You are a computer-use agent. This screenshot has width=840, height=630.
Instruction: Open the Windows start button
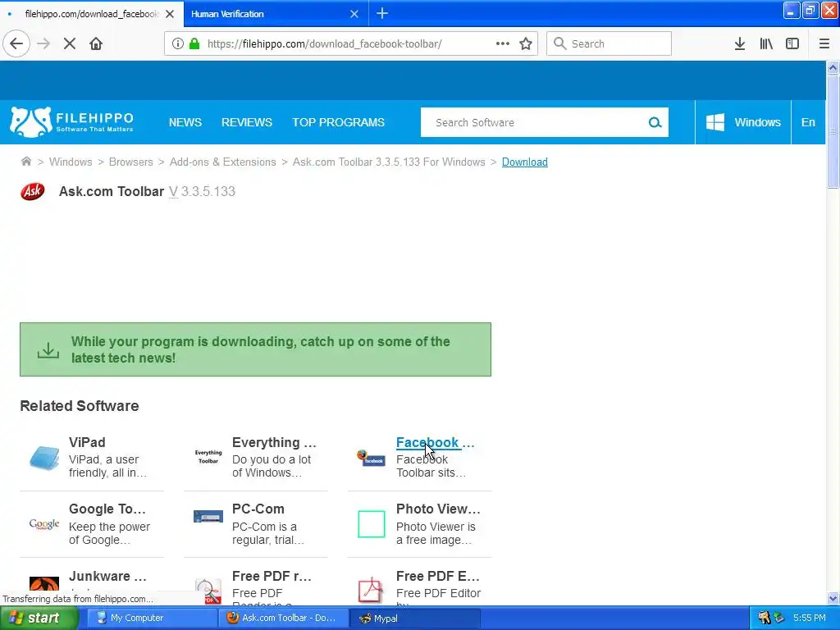pyautogui.click(x=39, y=619)
